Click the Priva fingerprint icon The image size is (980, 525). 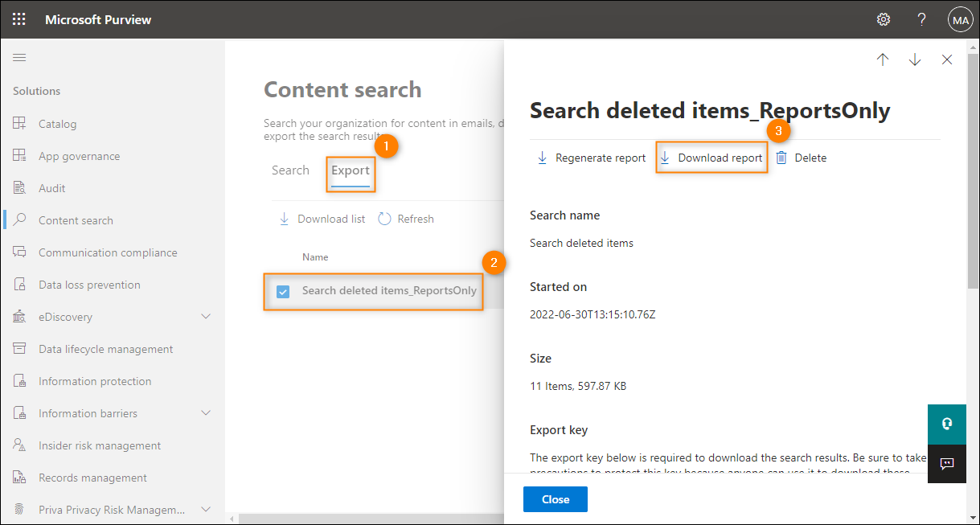tap(19, 510)
